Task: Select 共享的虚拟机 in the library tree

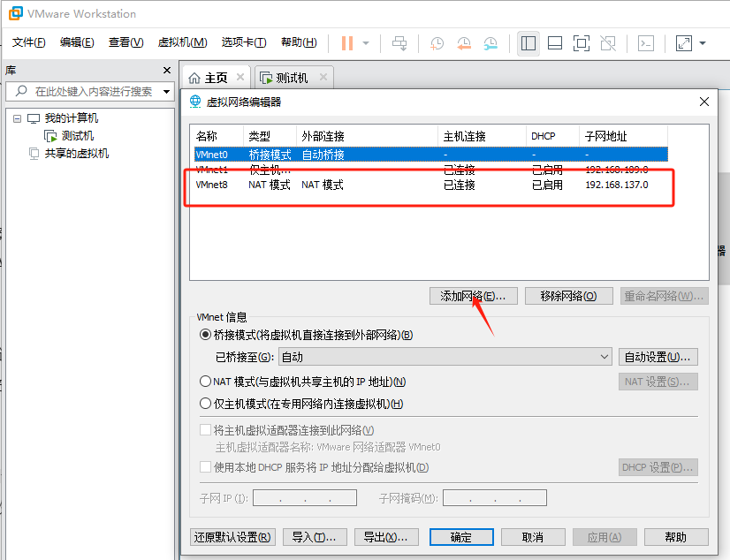Action: coord(76,154)
